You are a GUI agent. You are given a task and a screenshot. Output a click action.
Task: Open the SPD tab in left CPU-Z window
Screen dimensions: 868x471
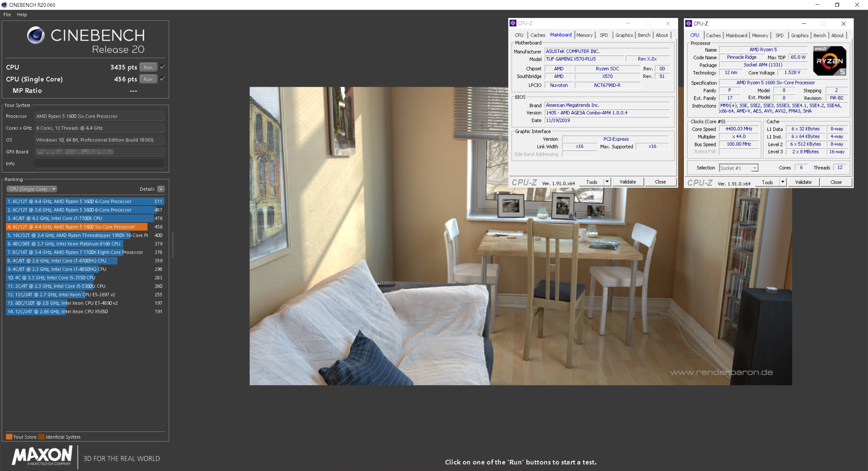604,35
